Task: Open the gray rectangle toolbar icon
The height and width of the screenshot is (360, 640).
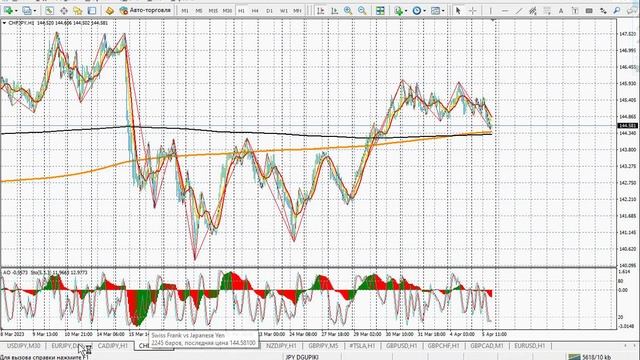Action: click(589, 11)
